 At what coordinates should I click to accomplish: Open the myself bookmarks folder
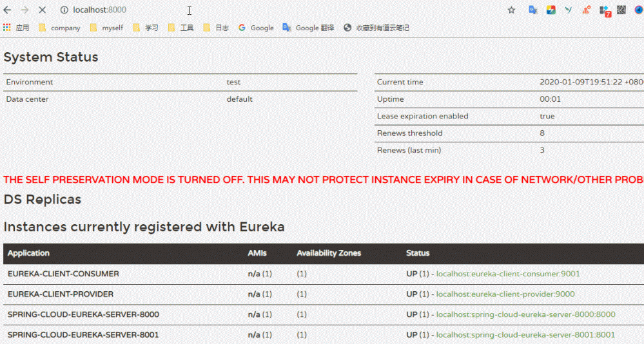(106, 28)
